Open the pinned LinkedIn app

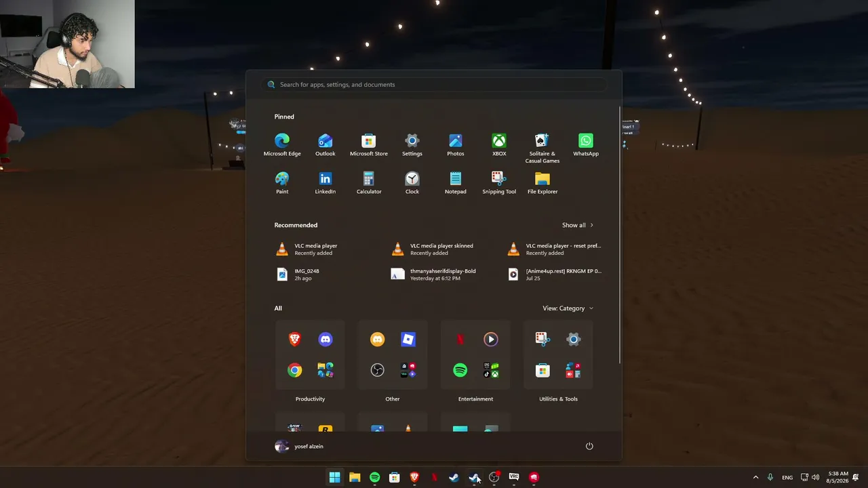click(x=325, y=183)
